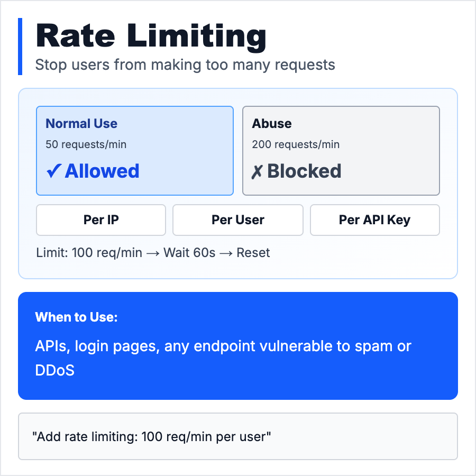Select the Per User button
Viewport: 476px width, 476px height.
238,220
